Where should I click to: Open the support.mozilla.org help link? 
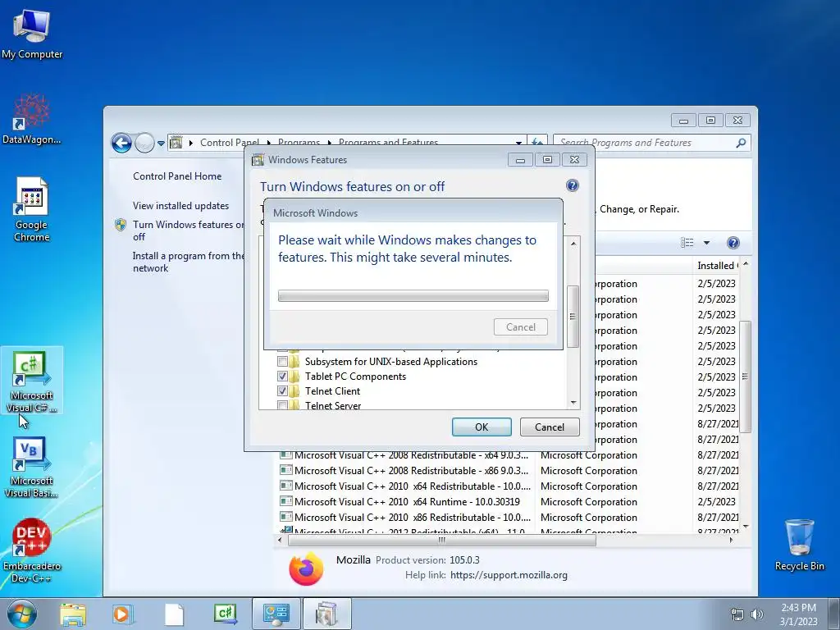(509, 575)
